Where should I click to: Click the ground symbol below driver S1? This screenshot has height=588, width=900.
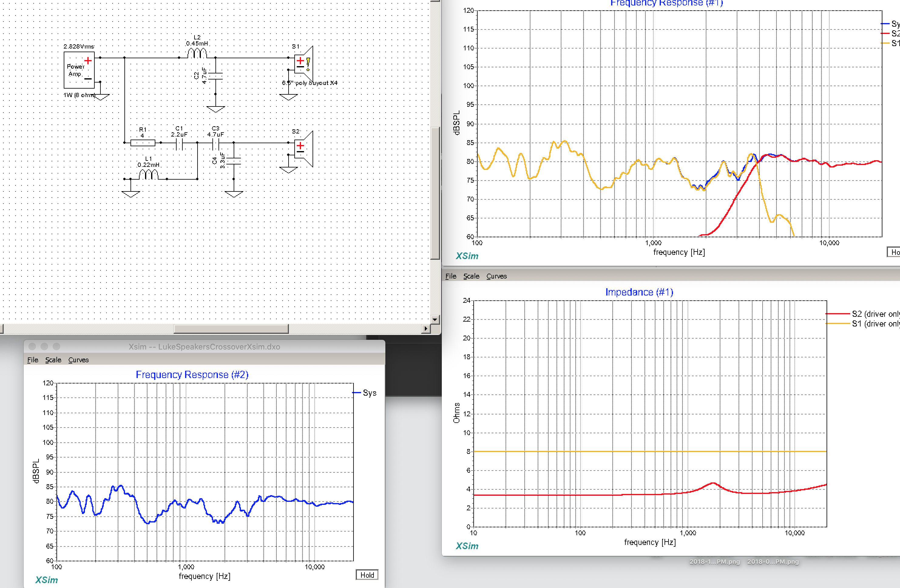pyautogui.click(x=289, y=97)
